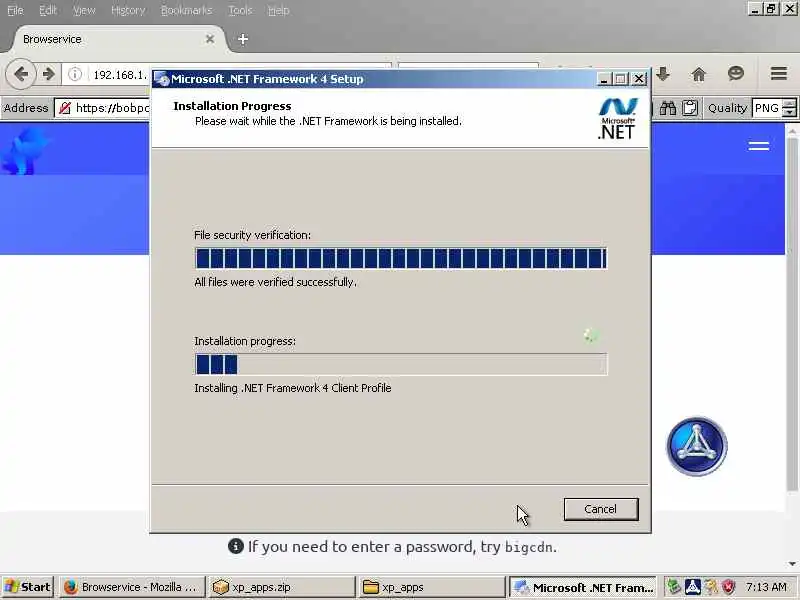
Task: Open the History menu in Firefox
Action: point(128,10)
